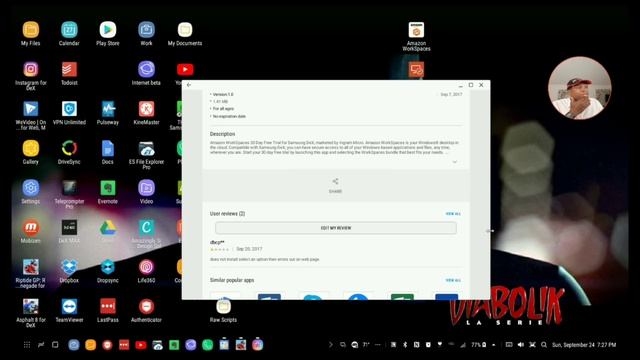
Task: Launch ES File Explorer Pro
Action: click(x=146, y=149)
